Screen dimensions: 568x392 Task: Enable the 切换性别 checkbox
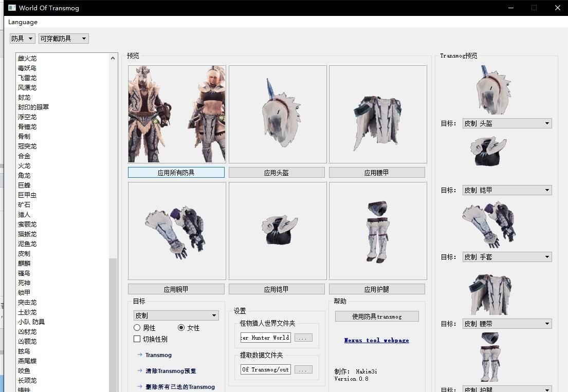pyautogui.click(x=137, y=339)
